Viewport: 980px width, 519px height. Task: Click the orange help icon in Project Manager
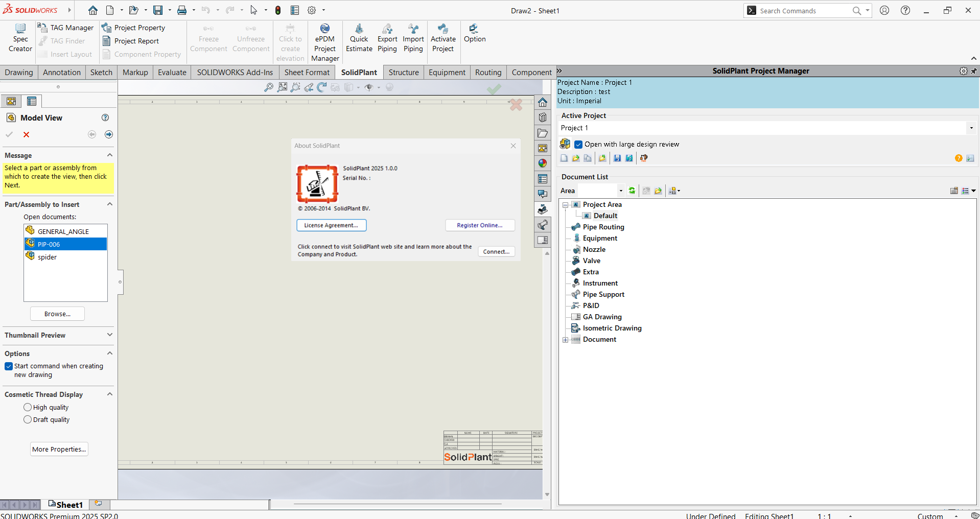[x=959, y=158]
